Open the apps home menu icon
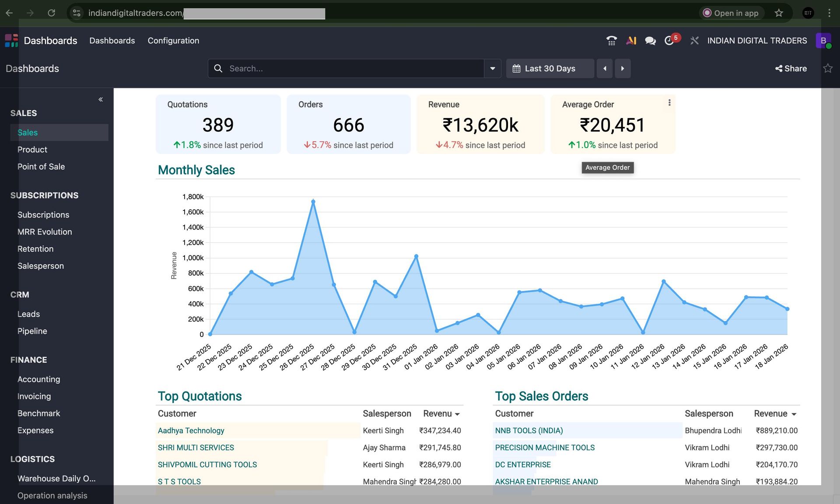 click(11, 41)
